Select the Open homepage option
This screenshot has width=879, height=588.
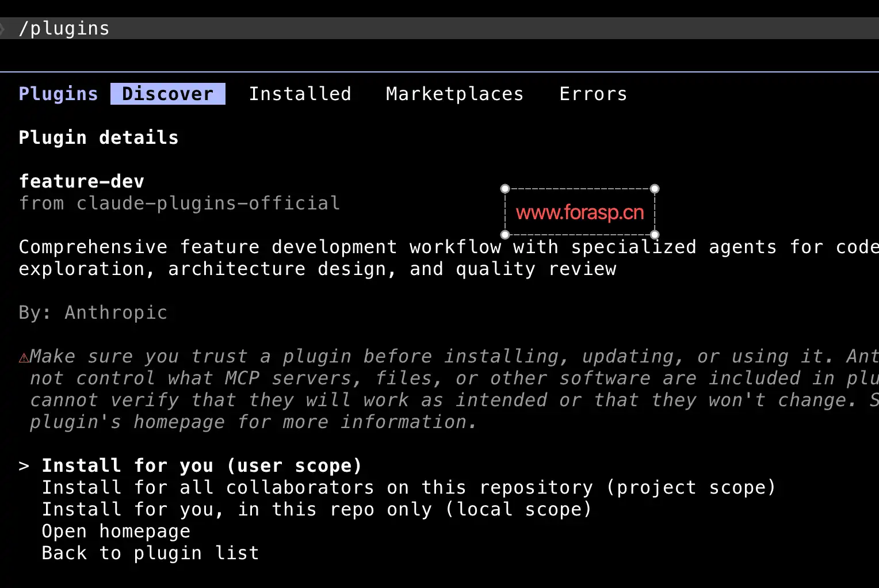click(116, 531)
